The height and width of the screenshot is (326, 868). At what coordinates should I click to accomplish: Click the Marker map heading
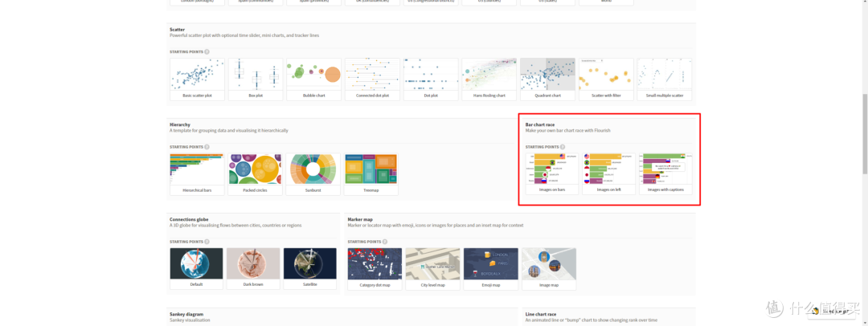pos(360,220)
